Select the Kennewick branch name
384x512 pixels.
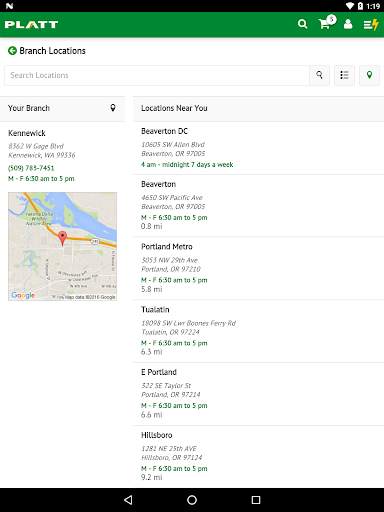(27, 133)
